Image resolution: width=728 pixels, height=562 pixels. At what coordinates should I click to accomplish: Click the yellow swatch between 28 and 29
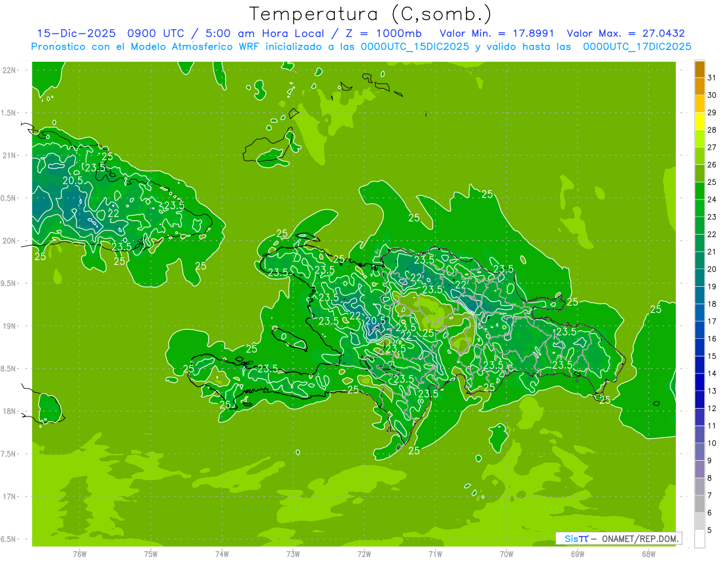tap(699, 121)
